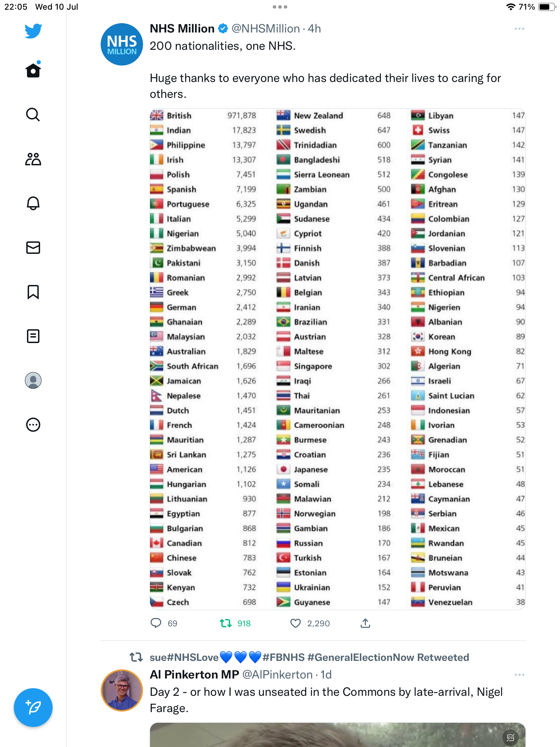Image resolution: width=560 pixels, height=747 pixels.
Task: Open the Search magnifier in sidebar
Action: click(x=33, y=114)
